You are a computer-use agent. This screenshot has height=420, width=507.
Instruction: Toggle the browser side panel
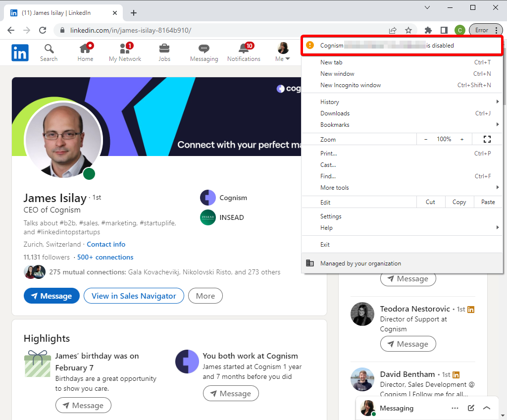point(444,30)
